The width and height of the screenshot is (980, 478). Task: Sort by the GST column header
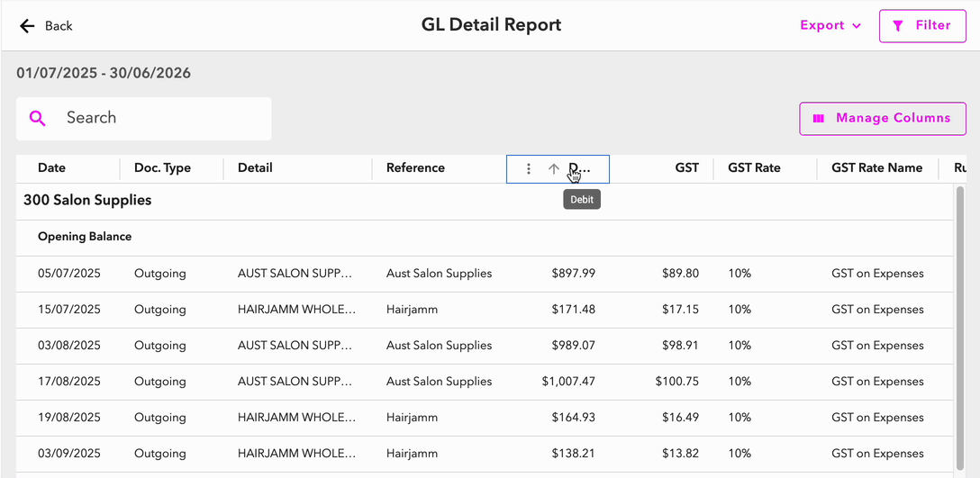[x=687, y=168]
